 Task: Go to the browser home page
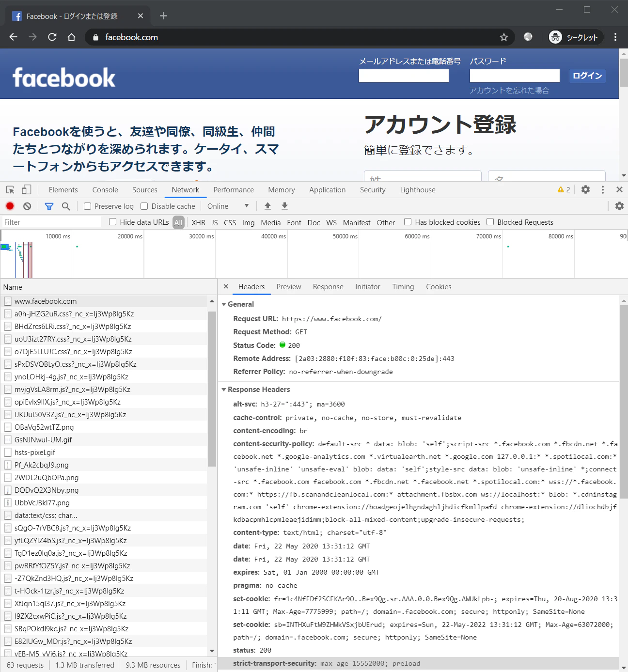tap(72, 37)
